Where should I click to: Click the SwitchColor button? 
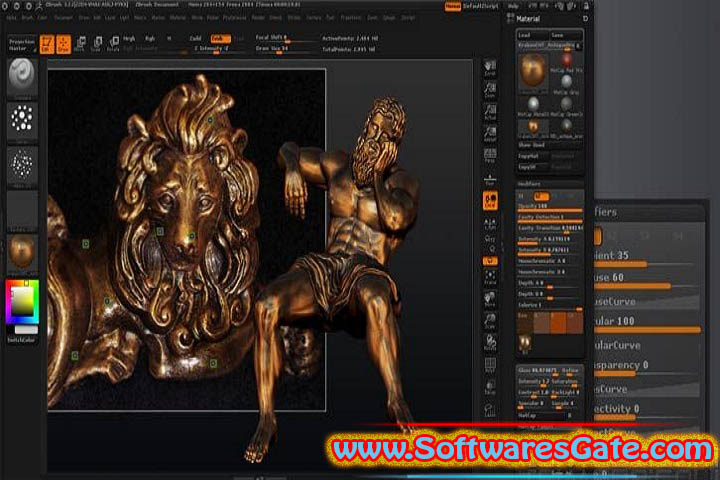click(x=22, y=340)
